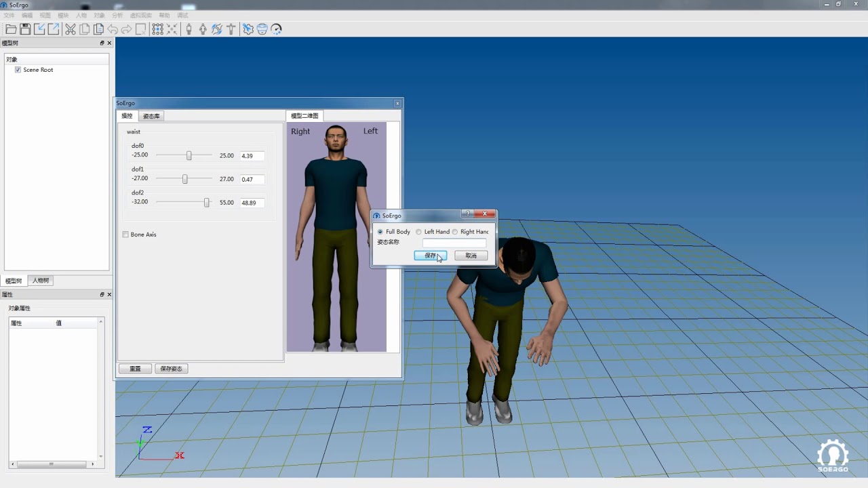Click the open folder toolbar icon
Screen dimensions: 868x488
11,29
